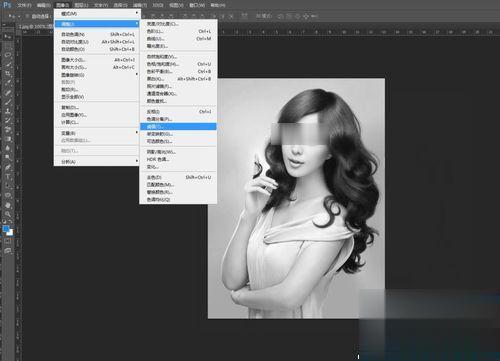Select 曝光度(E)... adjustment
The width and height of the screenshot is (500, 361).
pos(178,46)
